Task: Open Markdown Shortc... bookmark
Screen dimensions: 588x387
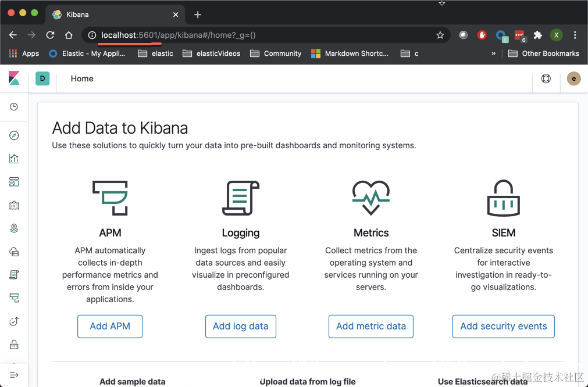Action: tap(350, 53)
